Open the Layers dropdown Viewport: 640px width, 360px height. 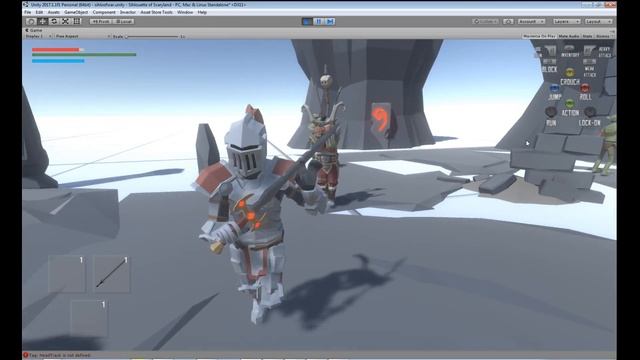coord(567,21)
